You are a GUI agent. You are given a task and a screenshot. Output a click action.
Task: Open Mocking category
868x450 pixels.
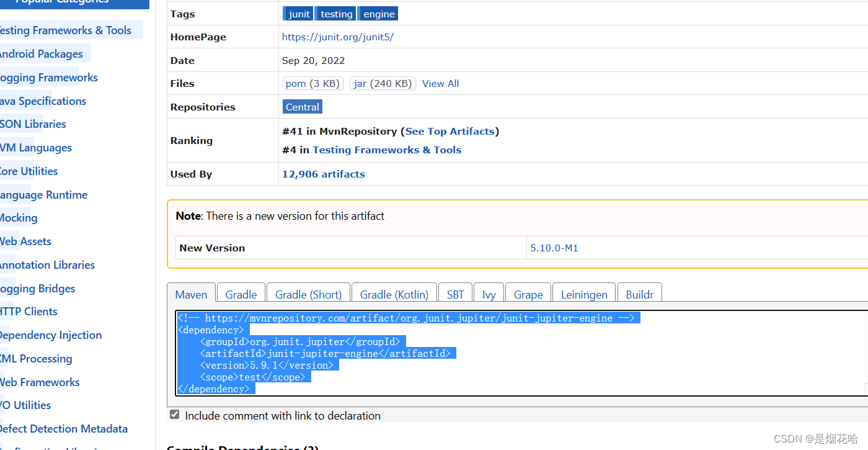pos(18,217)
